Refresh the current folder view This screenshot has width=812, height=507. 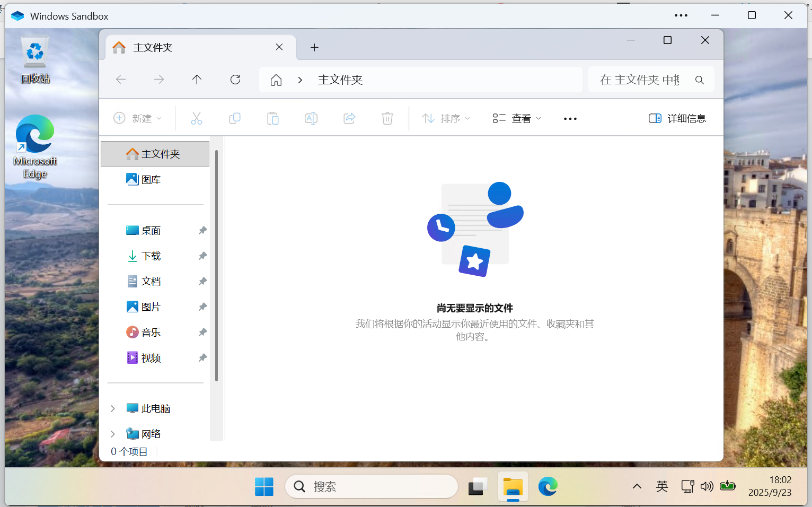235,80
